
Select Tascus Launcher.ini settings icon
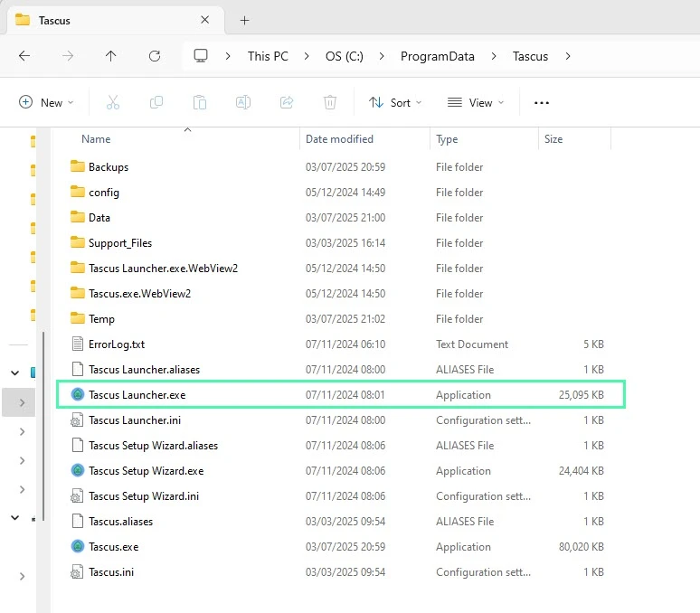[x=77, y=420]
